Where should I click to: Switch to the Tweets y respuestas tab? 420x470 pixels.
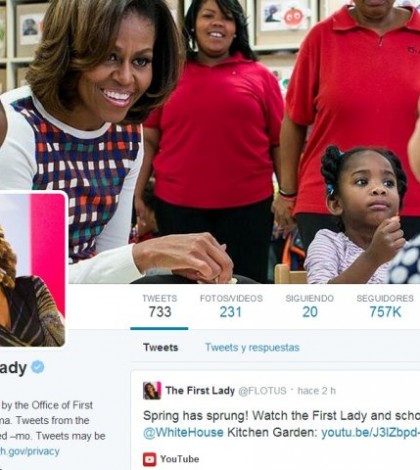click(x=252, y=347)
